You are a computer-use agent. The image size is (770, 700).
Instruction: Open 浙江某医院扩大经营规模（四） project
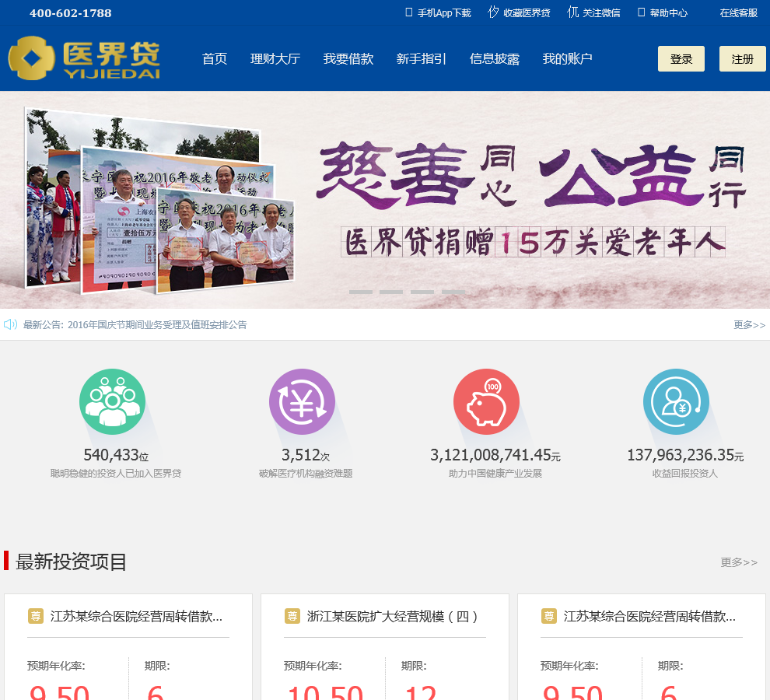(x=392, y=616)
